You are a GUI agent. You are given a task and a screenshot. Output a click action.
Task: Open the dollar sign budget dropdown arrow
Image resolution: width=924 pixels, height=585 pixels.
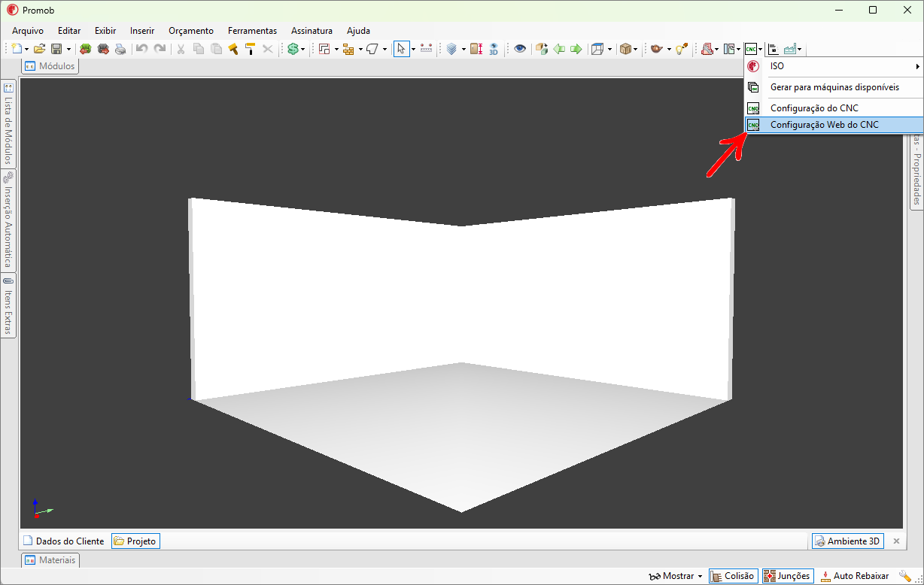pos(303,50)
